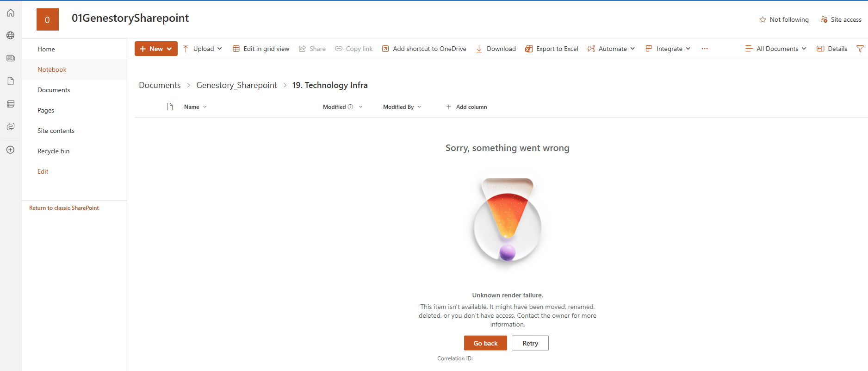Click the Not following star icon
Screen dimensions: 868x371
(x=763, y=19)
